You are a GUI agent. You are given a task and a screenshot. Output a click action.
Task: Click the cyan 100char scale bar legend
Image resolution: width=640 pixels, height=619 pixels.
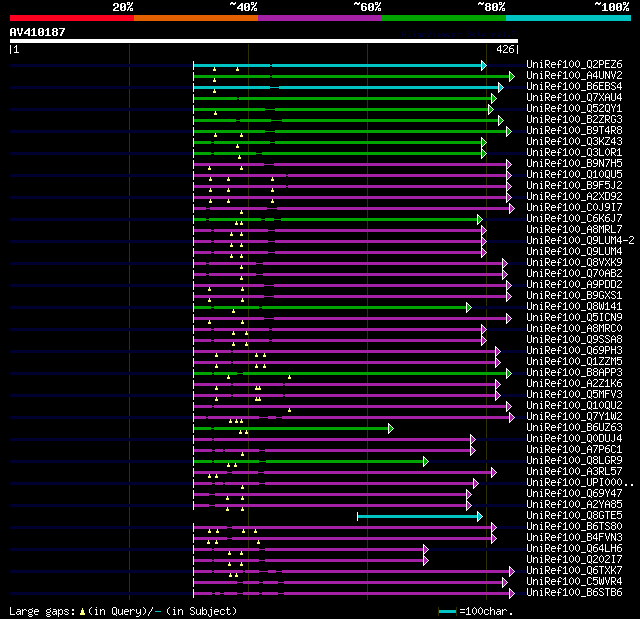pyautogui.click(x=447, y=611)
